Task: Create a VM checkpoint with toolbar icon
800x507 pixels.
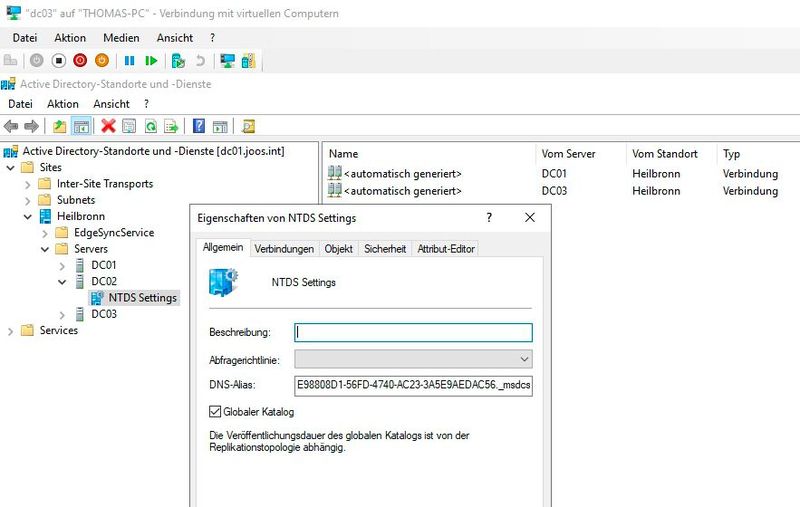Action: coord(178,61)
